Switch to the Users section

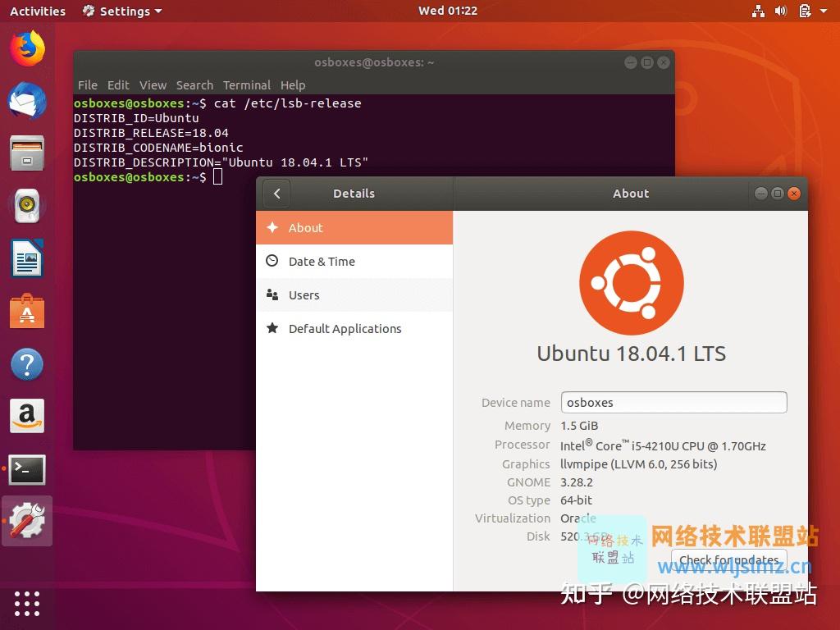click(x=304, y=294)
